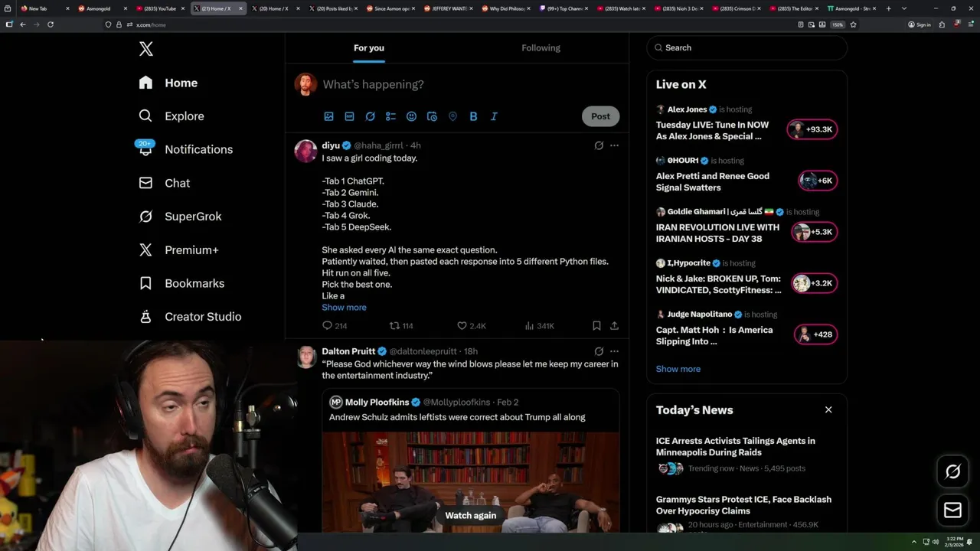
Task: Open Bookmarks in sidebar
Action: coord(181,283)
